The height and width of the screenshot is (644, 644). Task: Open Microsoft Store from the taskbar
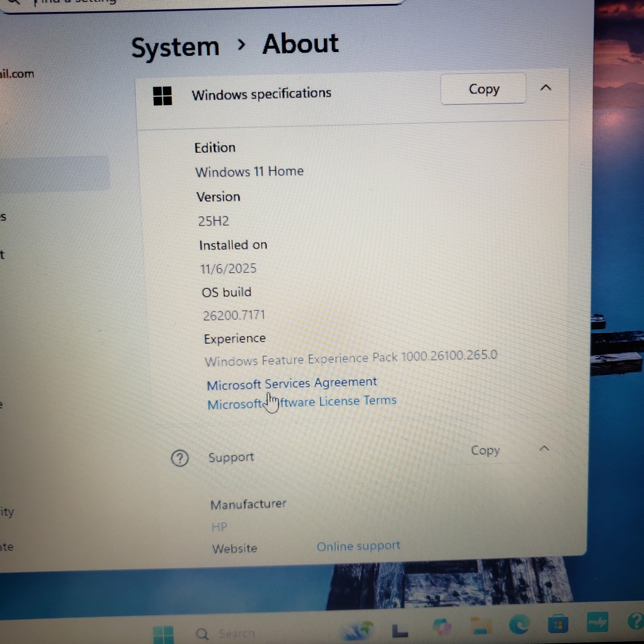click(x=558, y=625)
